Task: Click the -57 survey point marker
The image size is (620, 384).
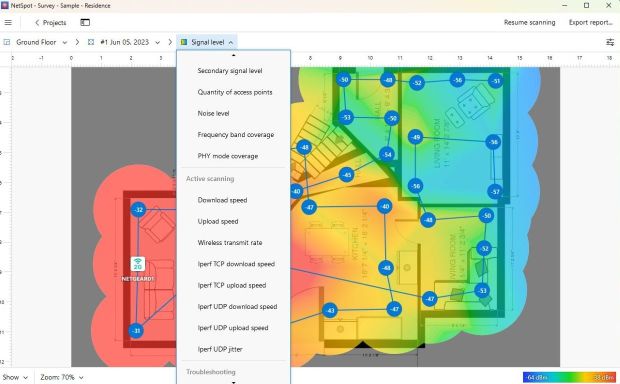Action: coord(495,192)
